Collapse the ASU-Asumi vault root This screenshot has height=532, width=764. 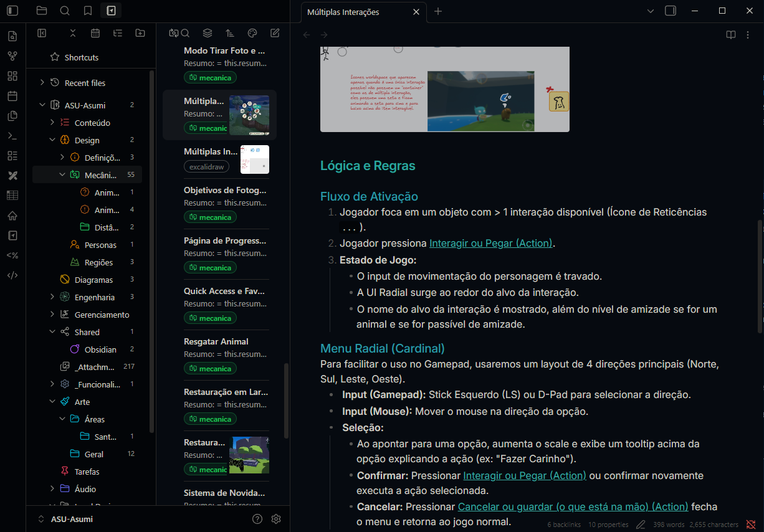pyautogui.click(x=42, y=105)
